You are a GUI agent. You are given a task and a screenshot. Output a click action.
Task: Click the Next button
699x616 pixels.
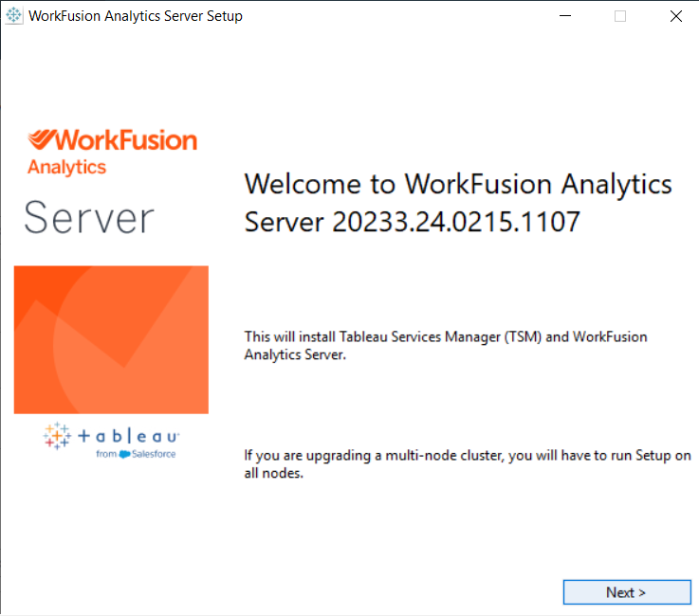(x=627, y=592)
